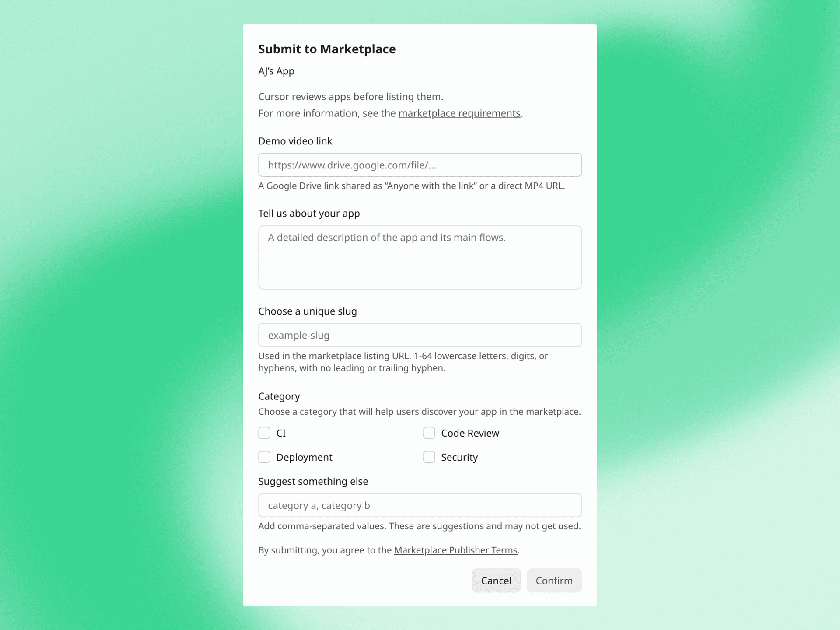Click the Choose a category description text
Viewport: 840px width, 630px height.
click(x=420, y=412)
